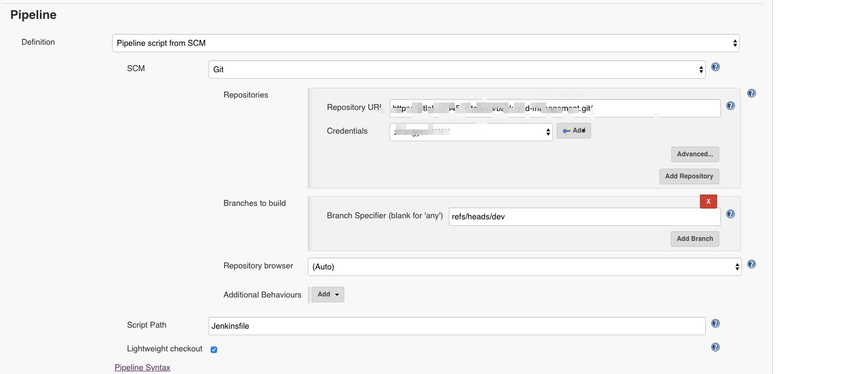Open the Credentials dropdown
Image resolution: width=868 pixels, height=374 pixels.
[471, 132]
